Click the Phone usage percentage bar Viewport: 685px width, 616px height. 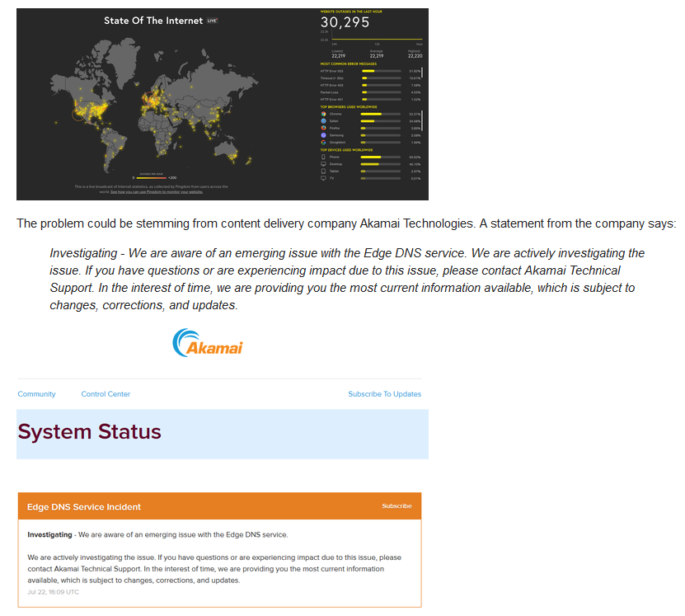(x=381, y=157)
